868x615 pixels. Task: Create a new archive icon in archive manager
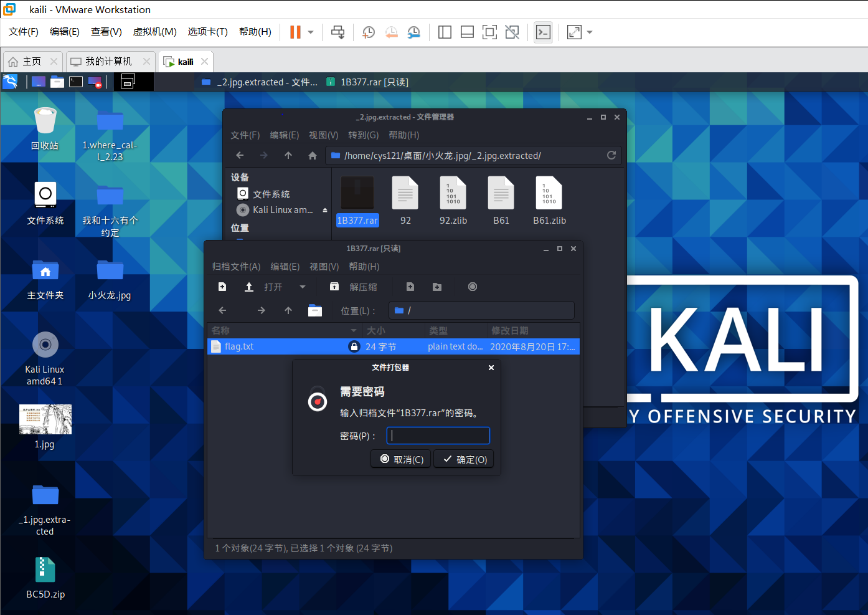coord(222,287)
